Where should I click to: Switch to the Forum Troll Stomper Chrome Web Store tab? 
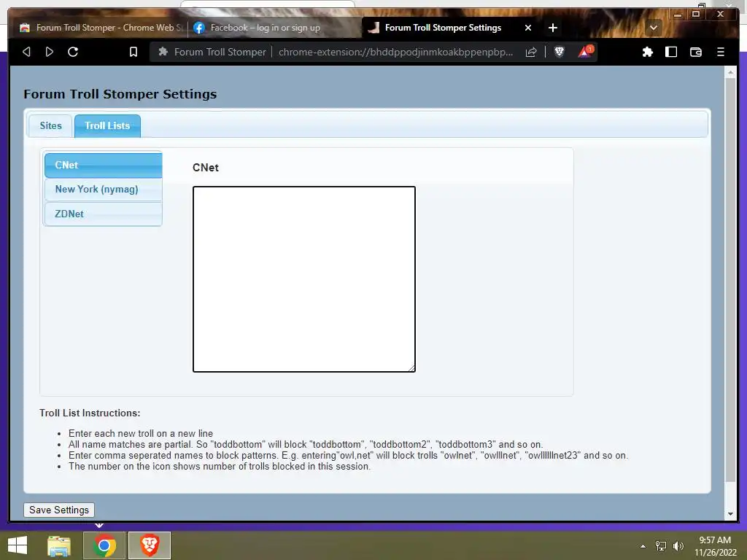(102, 28)
